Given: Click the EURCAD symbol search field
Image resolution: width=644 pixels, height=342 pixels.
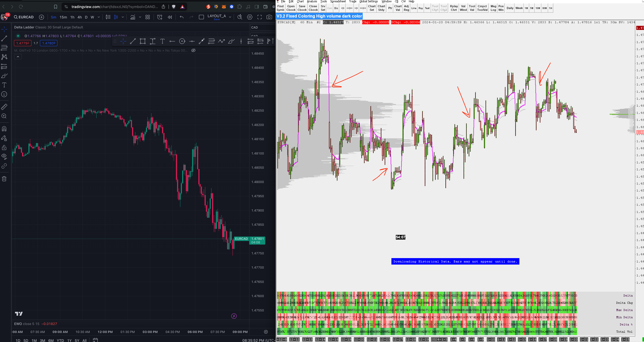Looking at the screenshot, I should [24, 17].
